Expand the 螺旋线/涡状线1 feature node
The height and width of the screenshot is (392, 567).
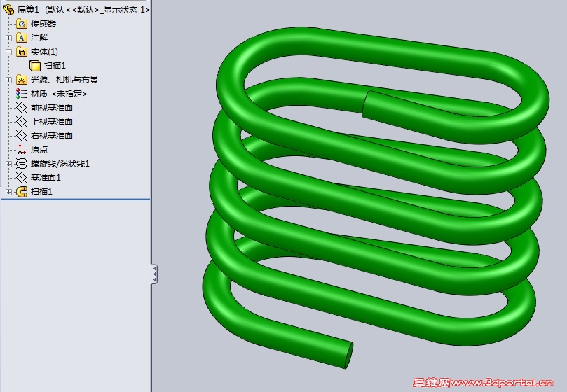pyautogui.click(x=8, y=164)
